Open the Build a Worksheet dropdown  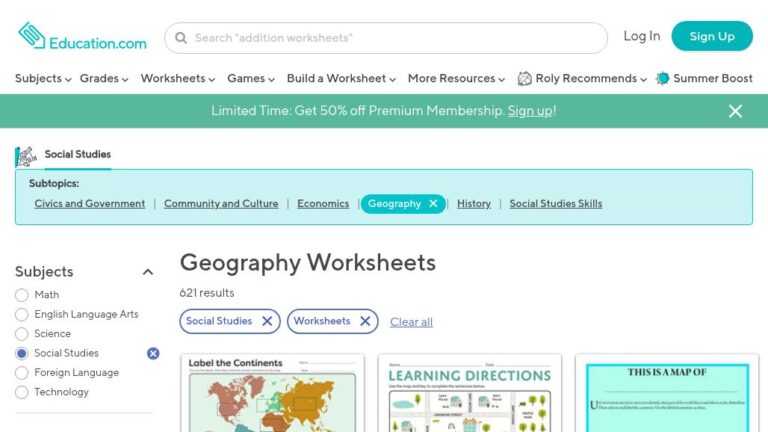[341, 78]
